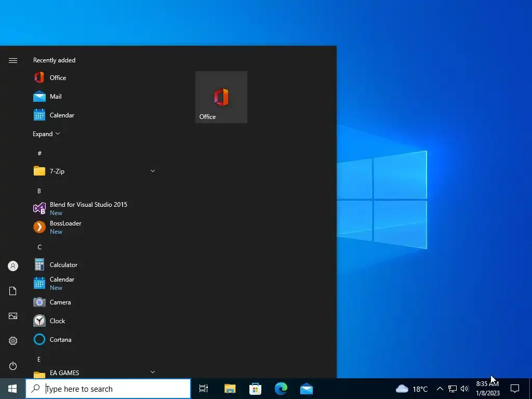This screenshot has height=399, width=532.
Task: Launch Mail from Recently added list
Action: coord(95,96)
